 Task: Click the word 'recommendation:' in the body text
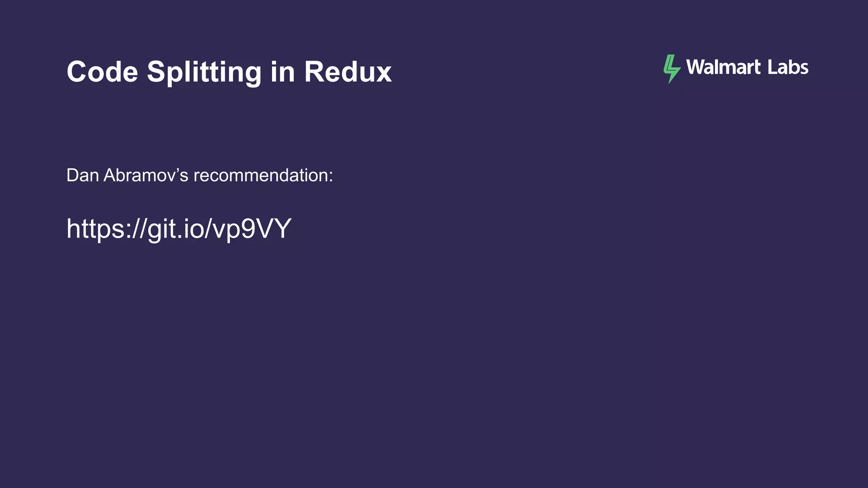[x=263, y=175]
